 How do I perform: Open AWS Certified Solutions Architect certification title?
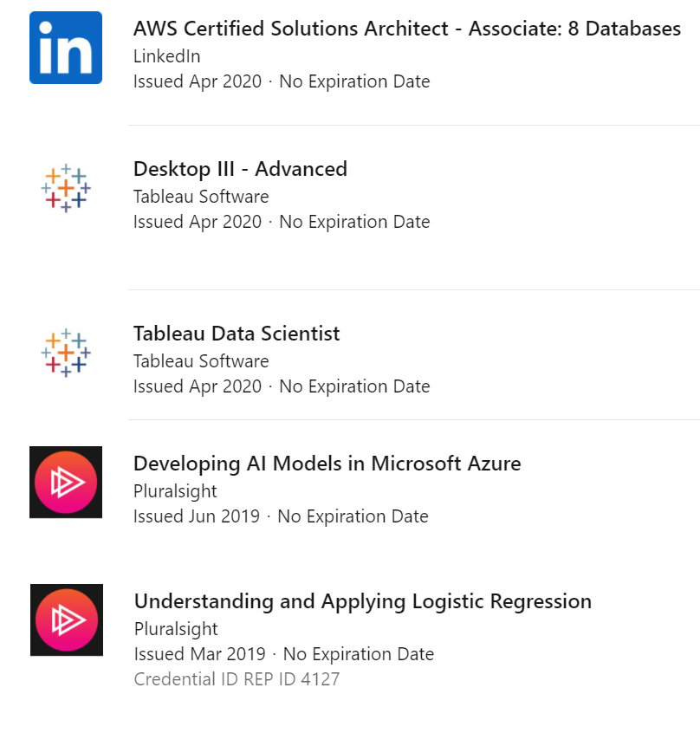[x=407, y=29]
